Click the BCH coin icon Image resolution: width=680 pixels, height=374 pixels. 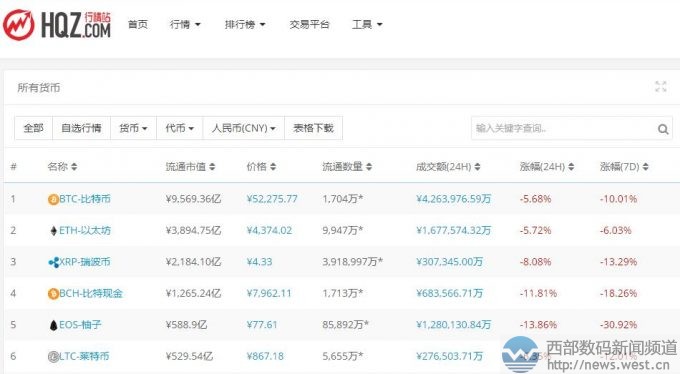53,294
